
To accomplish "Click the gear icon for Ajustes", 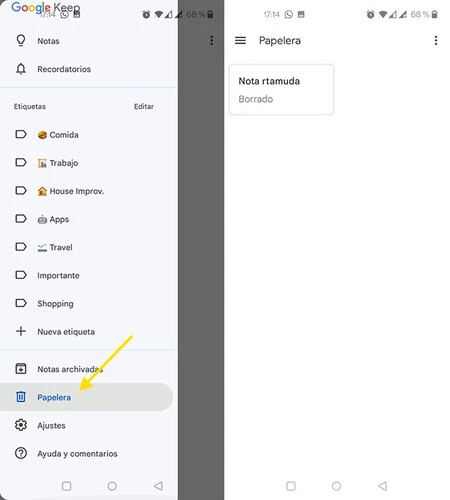I will pos(21,425).
